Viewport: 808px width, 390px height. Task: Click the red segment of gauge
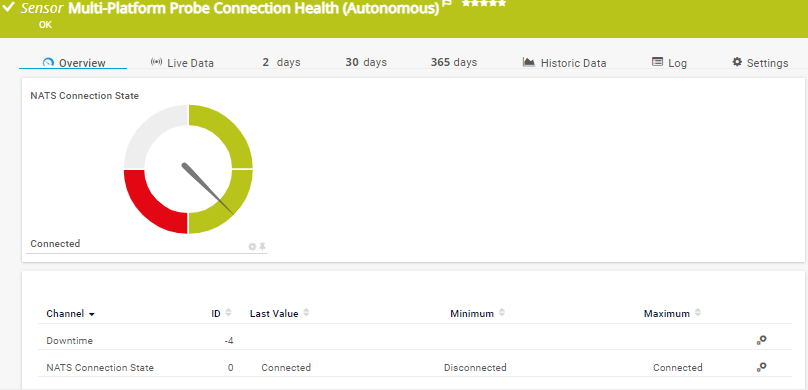point(153,203)
